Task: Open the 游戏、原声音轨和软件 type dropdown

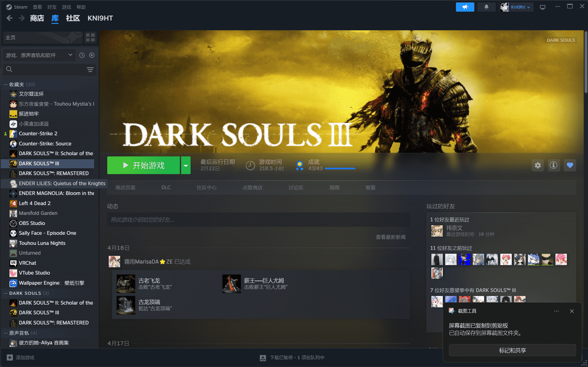Action: click(x=39, y=55)
